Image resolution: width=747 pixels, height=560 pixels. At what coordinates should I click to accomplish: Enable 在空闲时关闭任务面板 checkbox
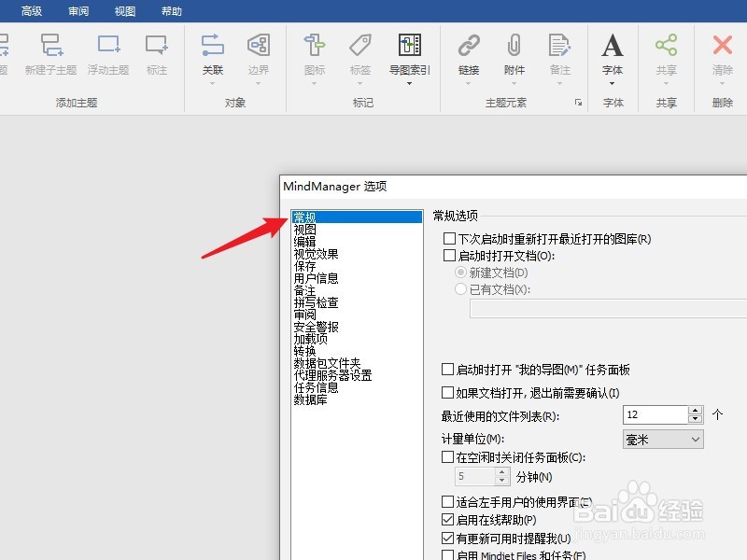coord(447,456)
